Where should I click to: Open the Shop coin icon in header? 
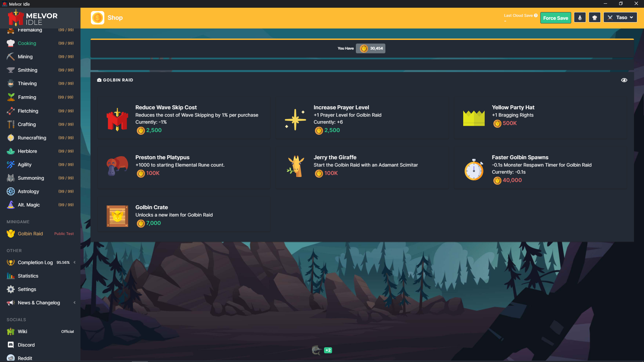click(x=97, y=18)
